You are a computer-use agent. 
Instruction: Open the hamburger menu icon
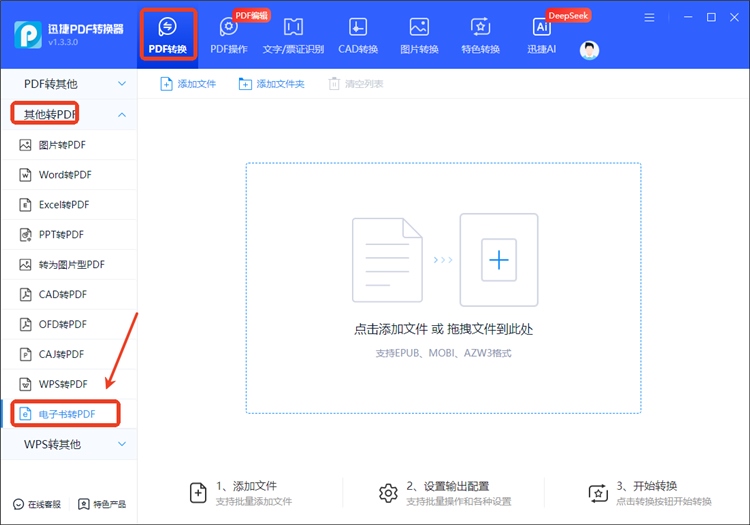pyautogui.click(x=649, y=18)
